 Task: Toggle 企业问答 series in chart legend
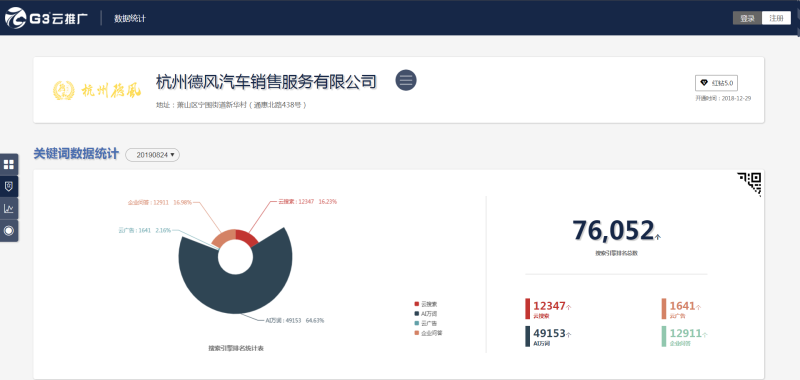tap(428, 333)
